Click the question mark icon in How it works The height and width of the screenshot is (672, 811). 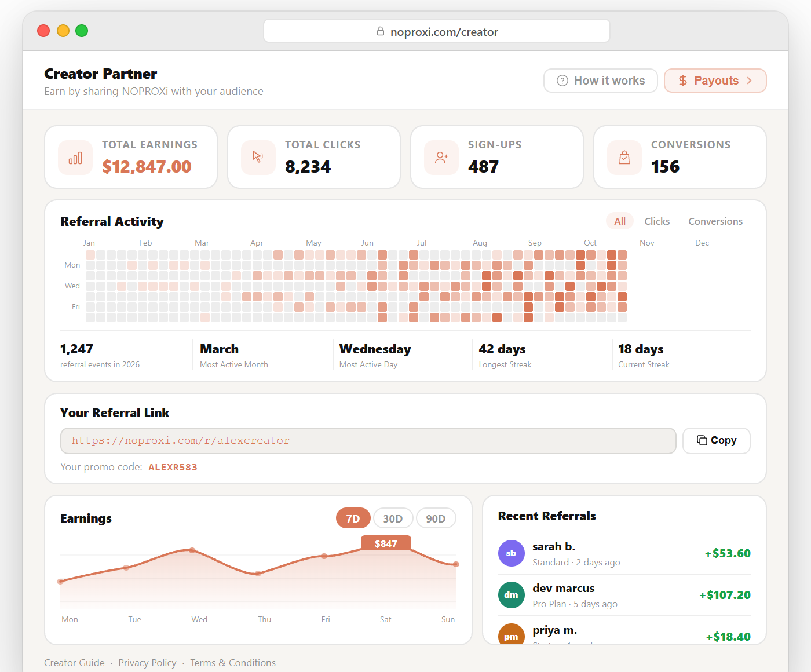coord(562,81)
